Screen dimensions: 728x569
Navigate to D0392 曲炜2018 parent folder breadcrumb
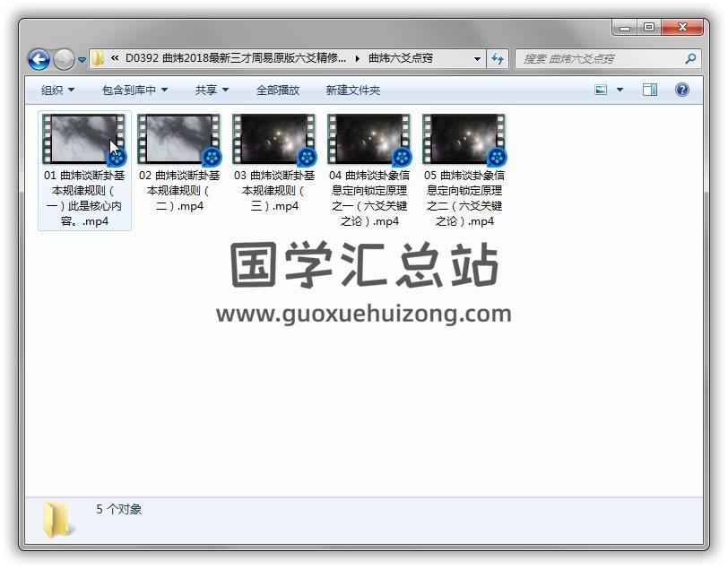click(x=236, y=58)
